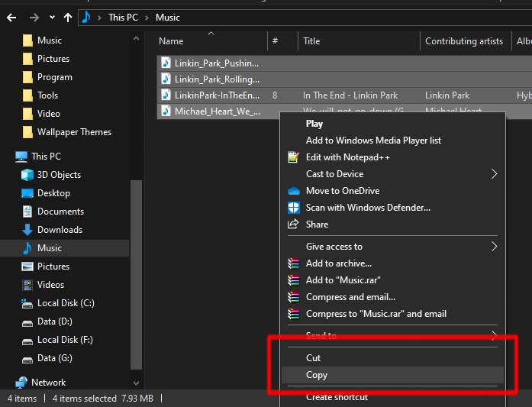
Task: Open Documents in the navigation pane
Action: (53, 212)
